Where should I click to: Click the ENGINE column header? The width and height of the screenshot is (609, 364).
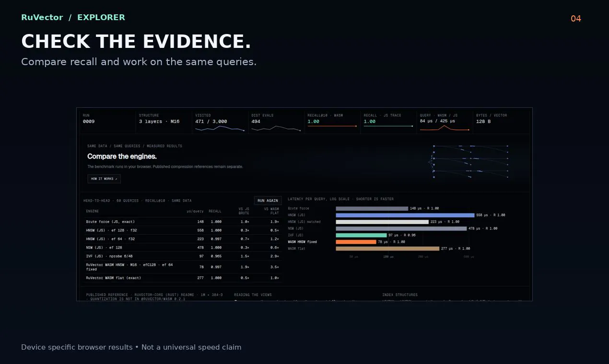point(93,211)
